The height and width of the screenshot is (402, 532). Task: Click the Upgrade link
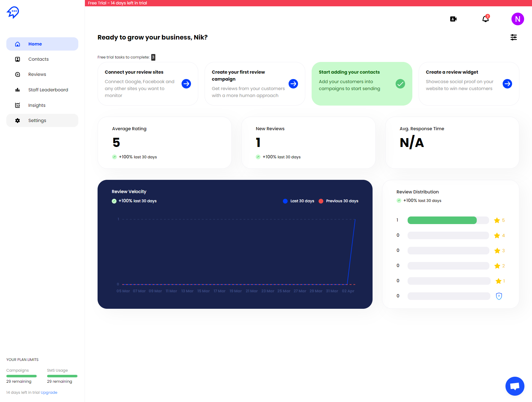49,393
